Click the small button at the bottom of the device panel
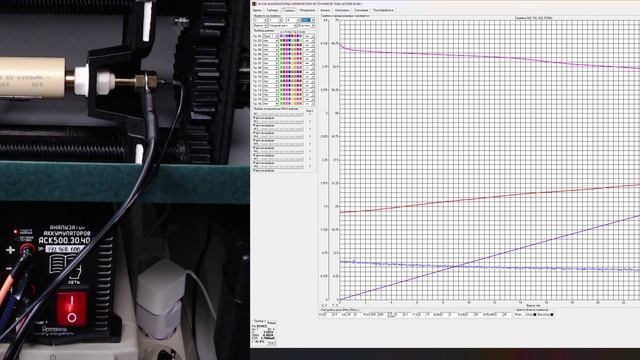 (x=272, y=342)
